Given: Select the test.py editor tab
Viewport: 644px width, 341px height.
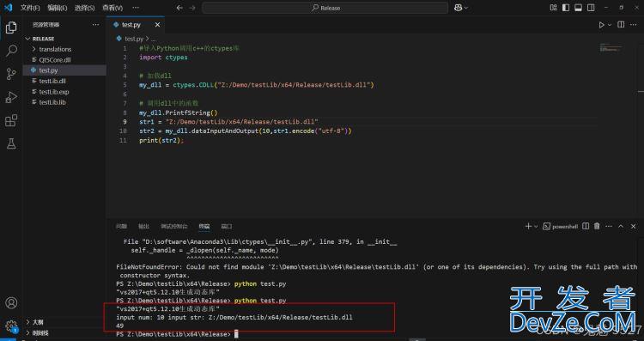Looking at the screenshot, I should click(x=136, y=25).
